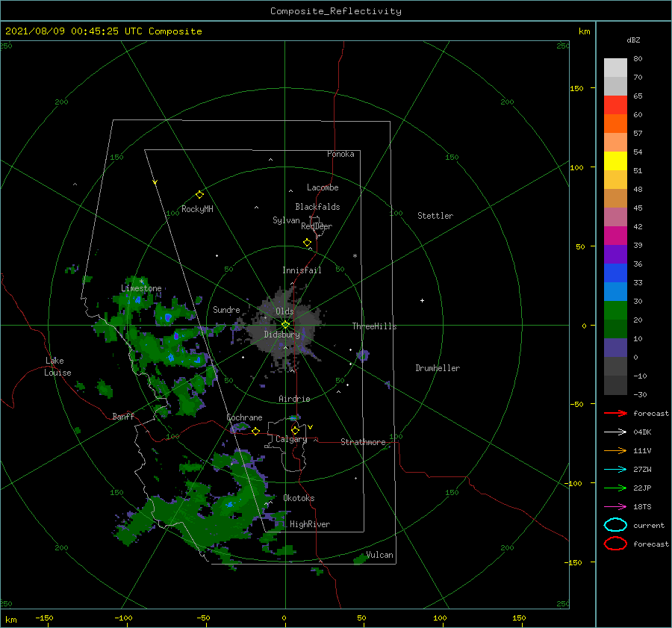This screenshot has height=628, width=672.
Task: Click the green 22JP arrow legend icon
Action: click(615, 488)
